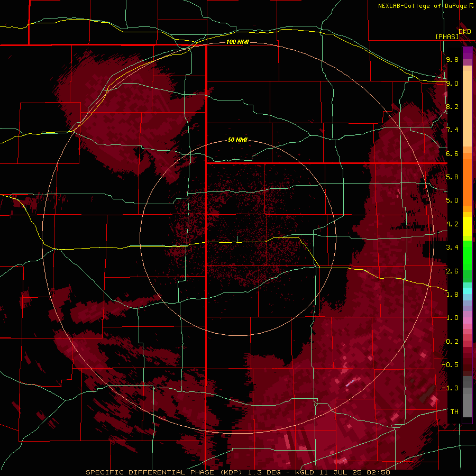Image resolution: width=476 pixels, height=476 pixels.
Task: Click the -1.3 scale value
Action: (x=450, y=388)
